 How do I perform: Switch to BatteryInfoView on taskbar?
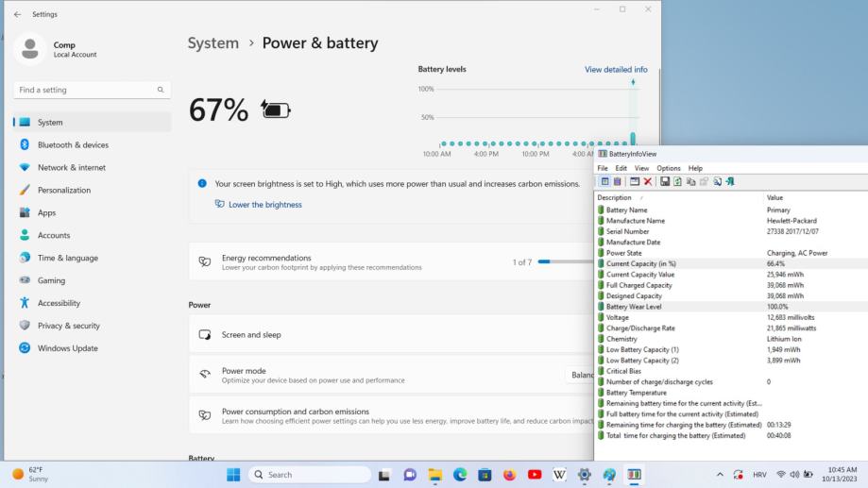(x=635, y=475)
